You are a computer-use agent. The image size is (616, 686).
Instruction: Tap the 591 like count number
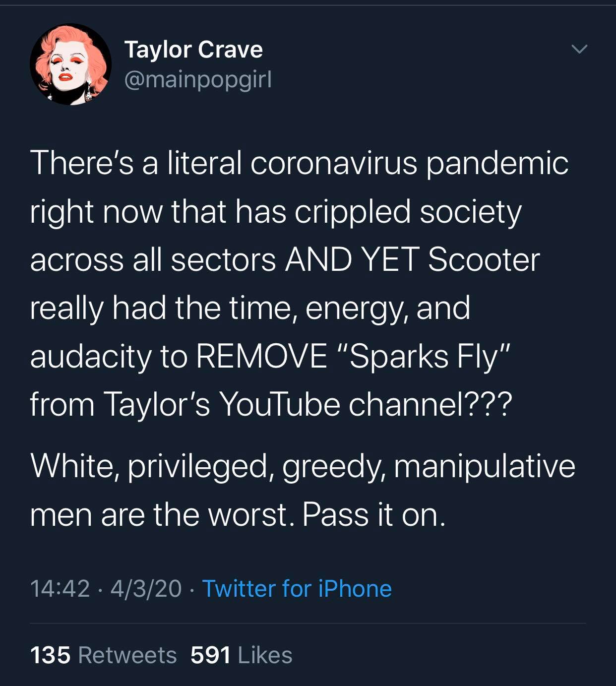click(x=211, y=655)
